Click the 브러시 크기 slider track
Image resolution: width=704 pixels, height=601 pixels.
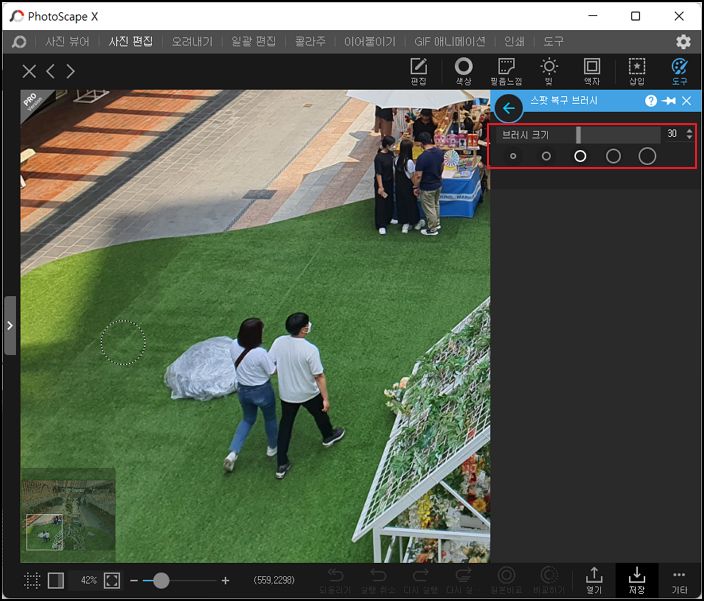pyautogui.click(x=578, y=135)
